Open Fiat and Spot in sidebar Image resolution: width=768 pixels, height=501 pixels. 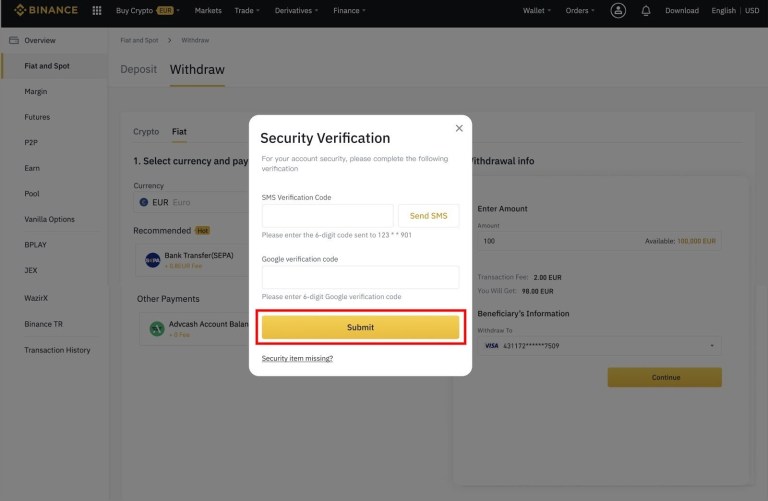47,66
